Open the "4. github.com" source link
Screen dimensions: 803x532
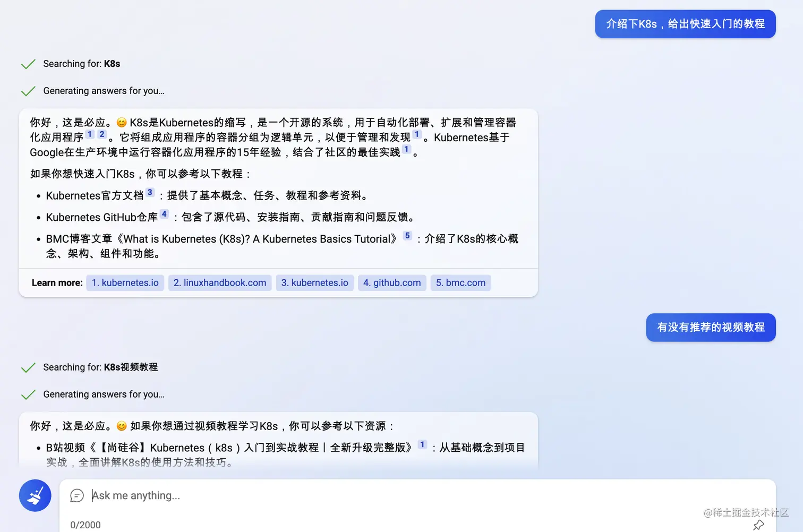tap(391, 282)
